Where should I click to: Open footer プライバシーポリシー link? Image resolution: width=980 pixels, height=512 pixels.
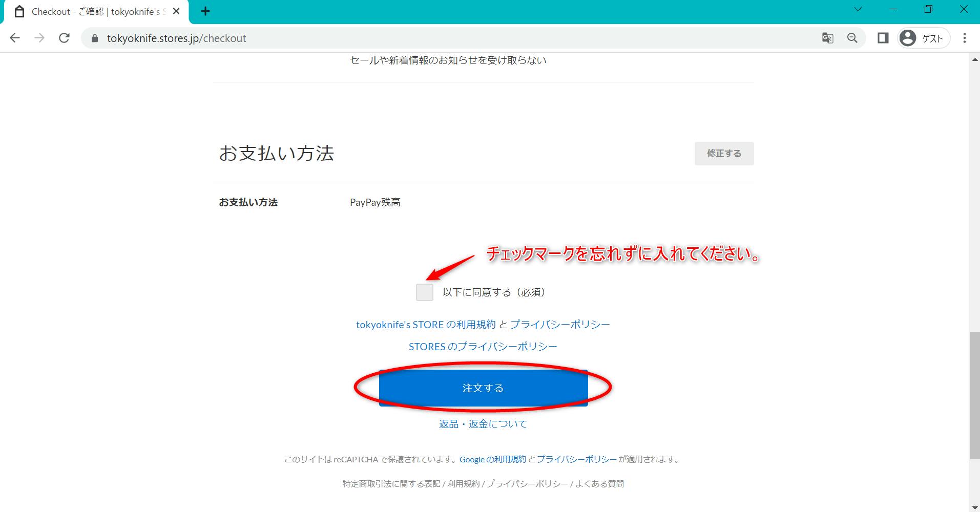tap(527, 484)
